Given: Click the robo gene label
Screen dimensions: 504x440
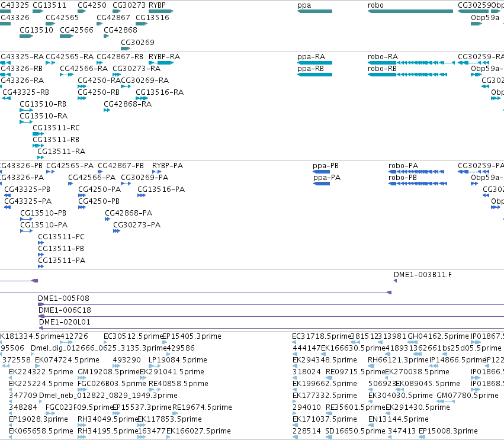Looking at the screenshot, I should tap(375, 5).
